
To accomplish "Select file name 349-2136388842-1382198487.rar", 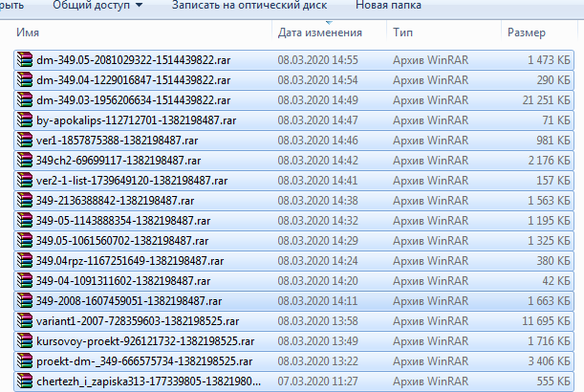I will pyautogui.click(x=115, y=201).
